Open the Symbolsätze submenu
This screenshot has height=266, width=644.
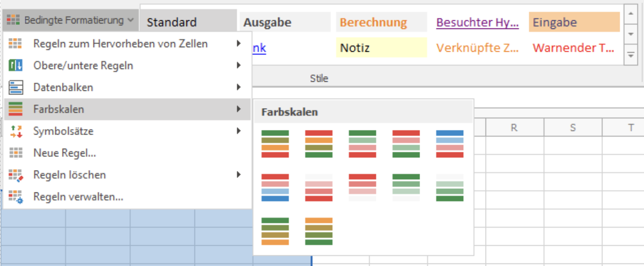click(x=127, y=131)
